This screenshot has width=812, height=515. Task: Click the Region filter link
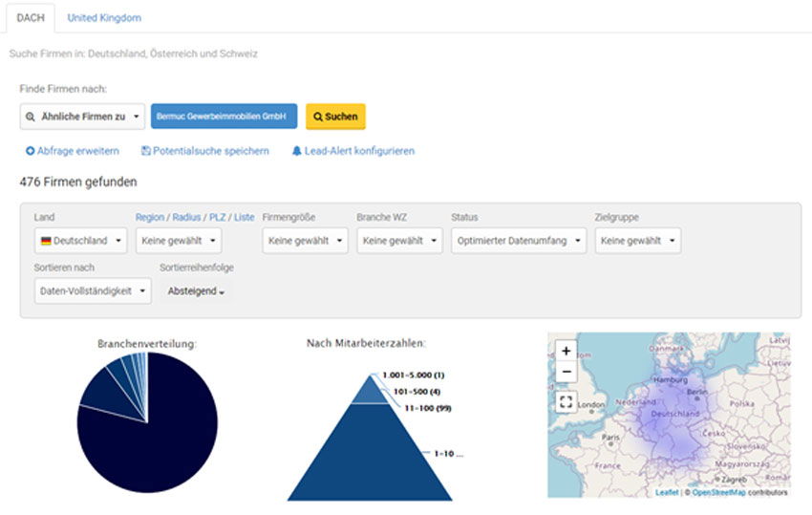tap(150, 217)
